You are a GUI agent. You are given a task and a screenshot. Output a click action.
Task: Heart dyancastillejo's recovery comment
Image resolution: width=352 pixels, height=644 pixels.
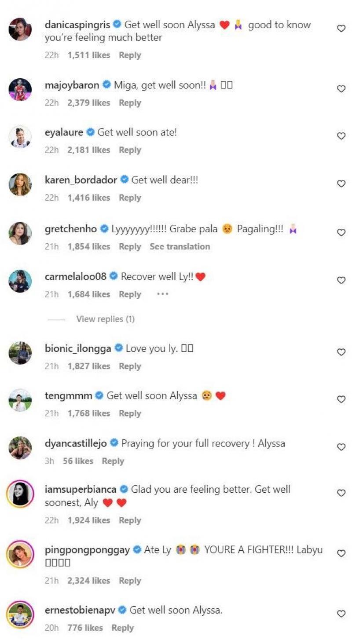tap(341, 447)
